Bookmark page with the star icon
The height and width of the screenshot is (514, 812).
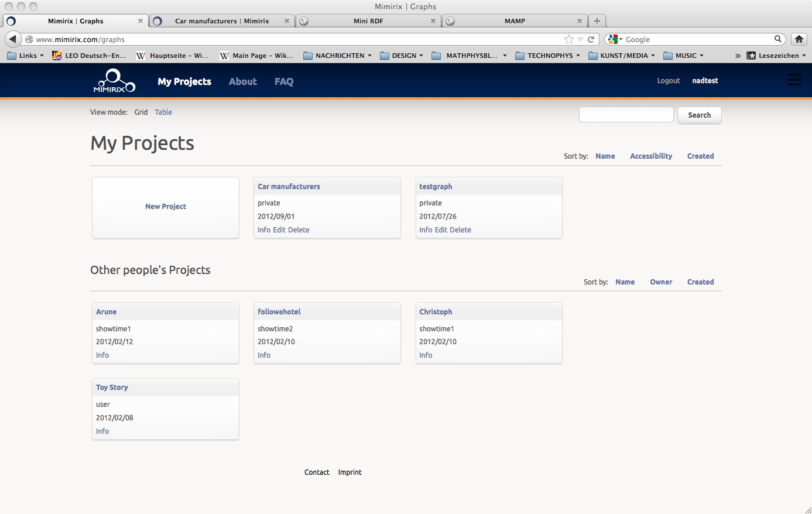point(568,39)
